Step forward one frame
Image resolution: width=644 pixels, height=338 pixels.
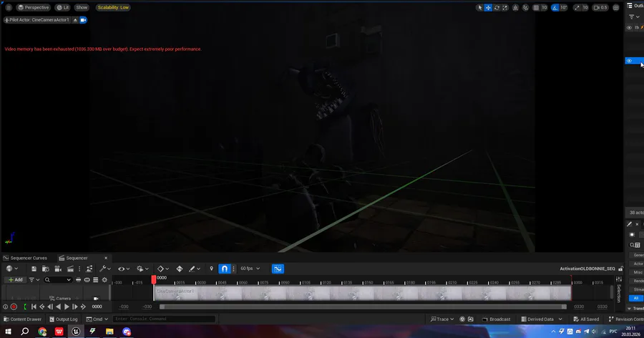pyautogui.click(x=74, y=306)
